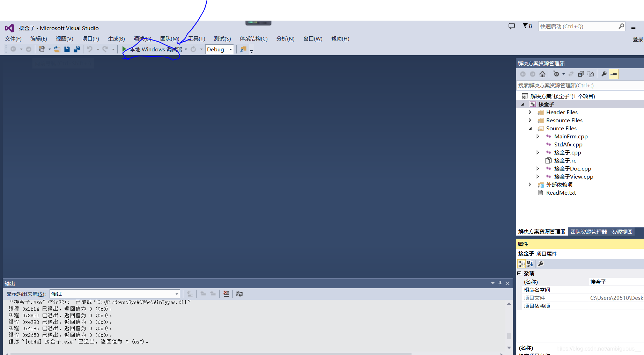The width and height of the screenshot is (644, 355).
Task: Click the Visual Studio logo icon
Action: click(x=9, y=28)
